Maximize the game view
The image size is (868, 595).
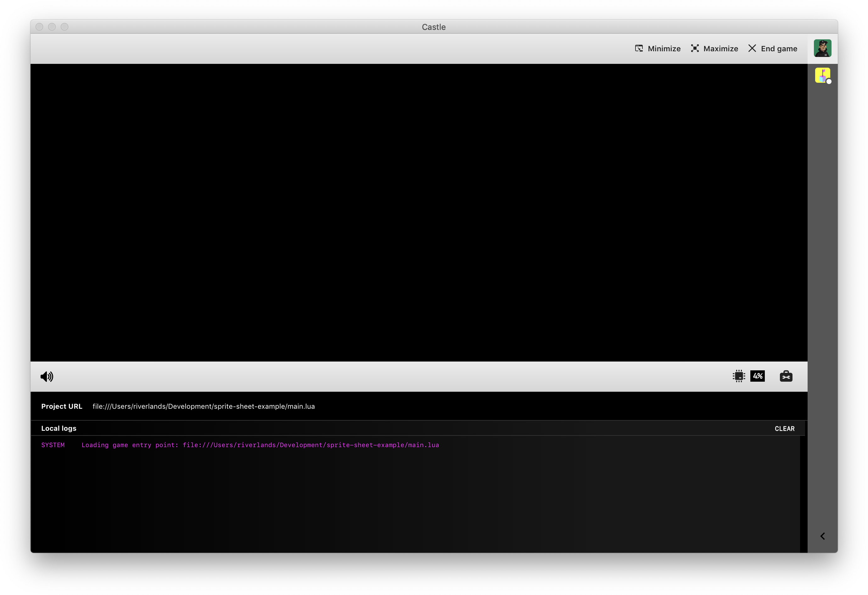pyautogui.click(x=714, y=48)
